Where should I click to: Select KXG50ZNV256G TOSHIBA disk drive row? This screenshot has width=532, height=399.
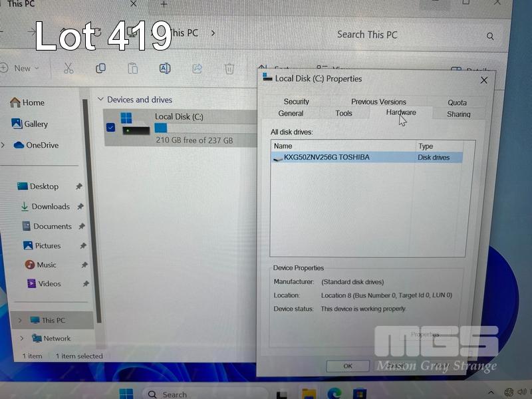point(327,158)
